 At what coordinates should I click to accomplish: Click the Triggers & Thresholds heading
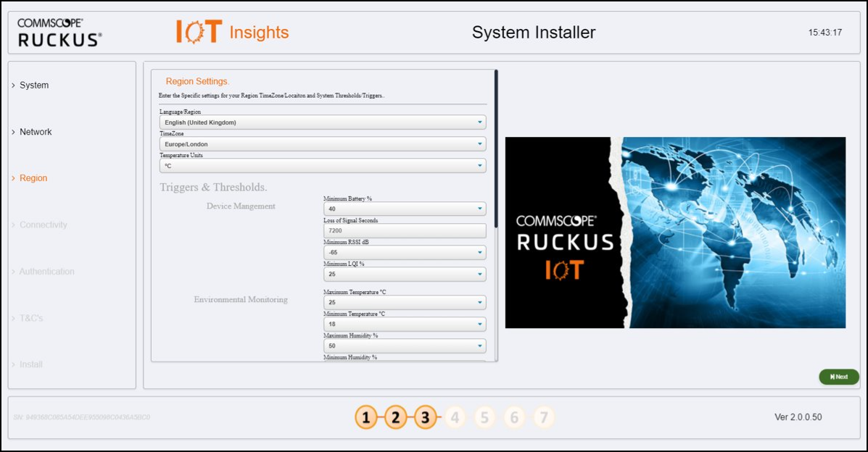pos(213,187)
